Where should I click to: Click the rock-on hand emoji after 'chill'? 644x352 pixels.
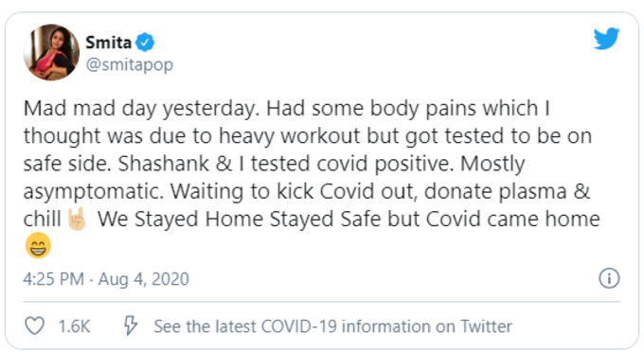coord(78,219)
